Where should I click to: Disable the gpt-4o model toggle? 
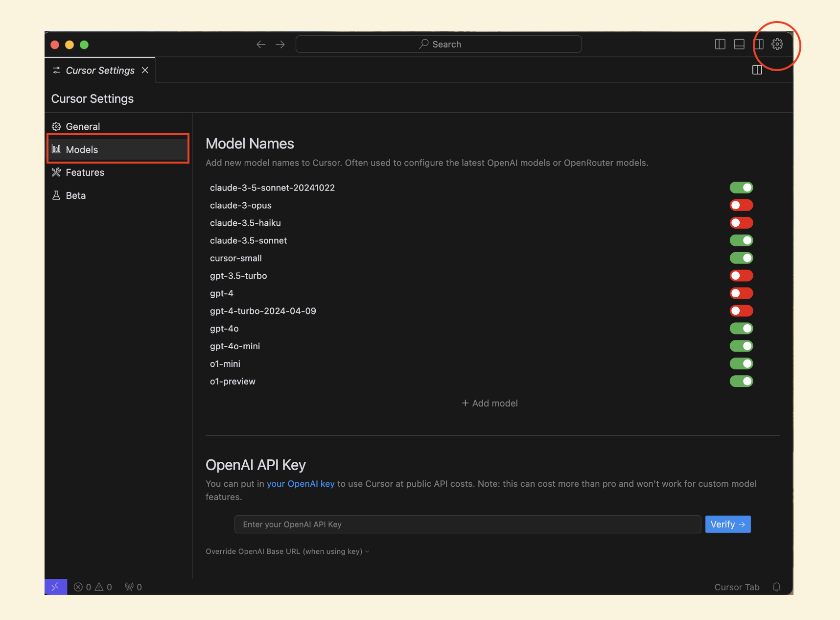[741, 329]
